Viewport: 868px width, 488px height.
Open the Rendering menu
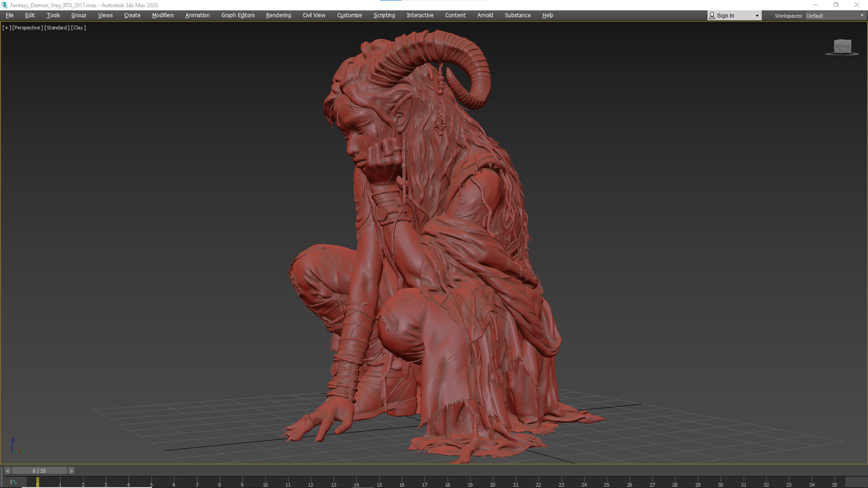tap(278, 15)
